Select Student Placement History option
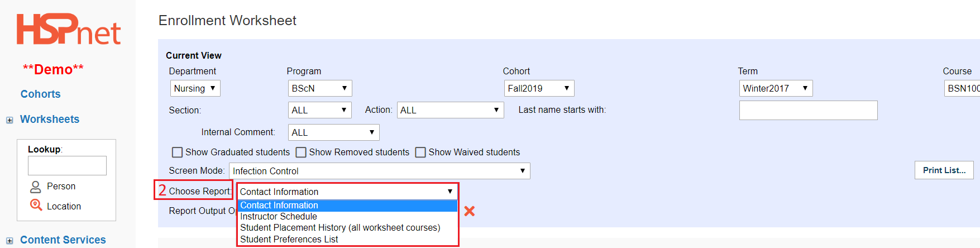This screenshot has width=980, height=248. (x=340, y=228)
